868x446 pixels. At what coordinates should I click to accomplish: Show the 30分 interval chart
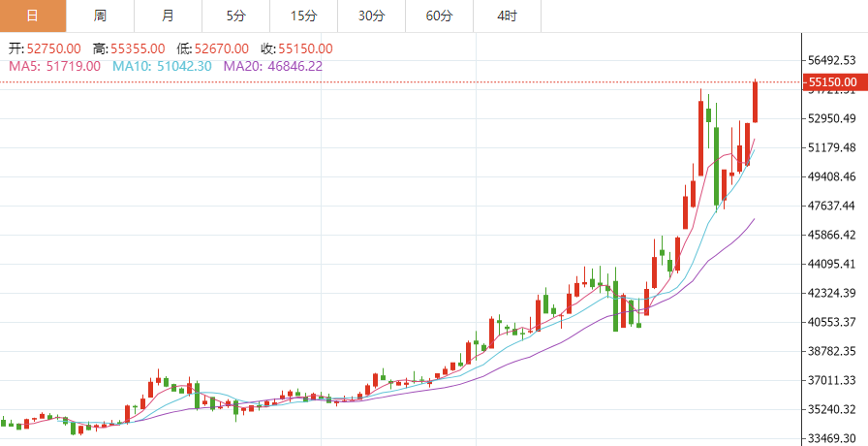[x=371, y=16]
